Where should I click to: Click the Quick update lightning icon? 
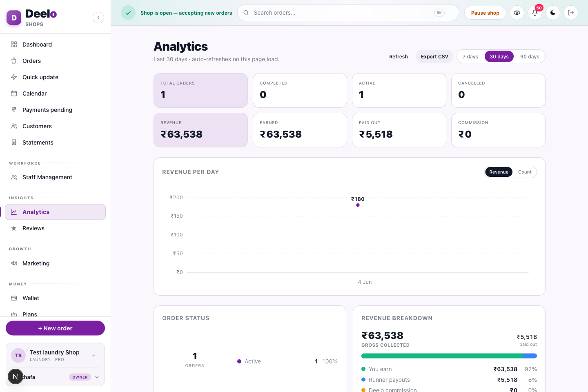pyautogui.click(x=14, y=77)
